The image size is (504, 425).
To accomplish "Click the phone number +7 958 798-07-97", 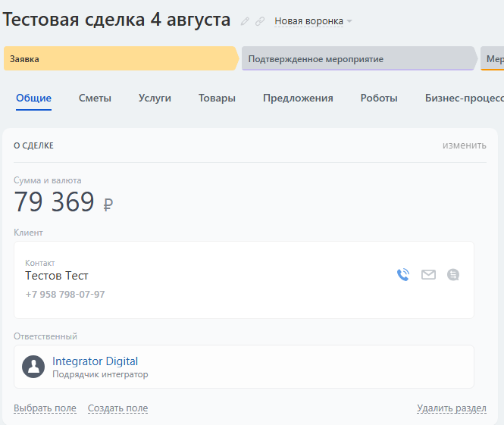I will (x=65, y=294).
